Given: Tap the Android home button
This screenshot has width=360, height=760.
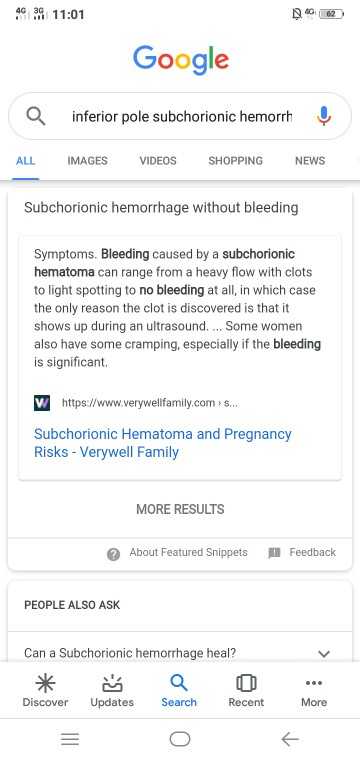Looking at the screenshot, I should [180, 739].
